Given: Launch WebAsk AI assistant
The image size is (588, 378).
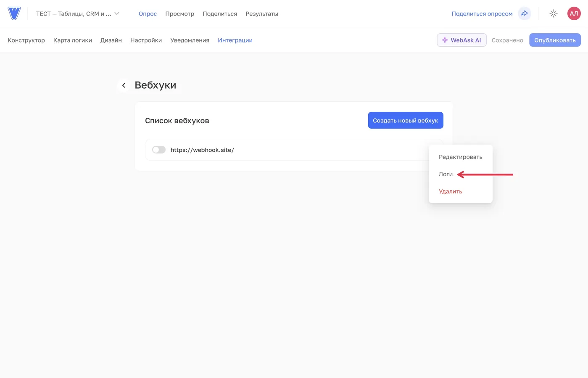Looking at the screenshot, I should (x=461, y=40).
